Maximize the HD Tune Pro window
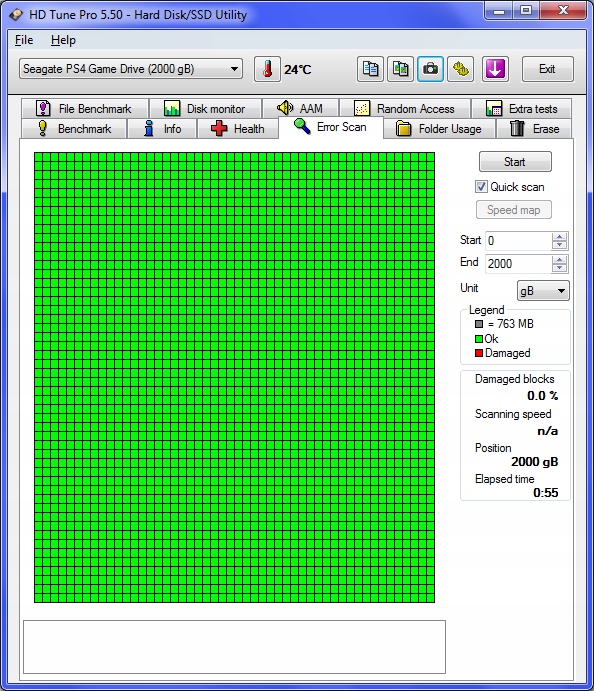This screenshot has width=594, height=691. coord(526,11)
